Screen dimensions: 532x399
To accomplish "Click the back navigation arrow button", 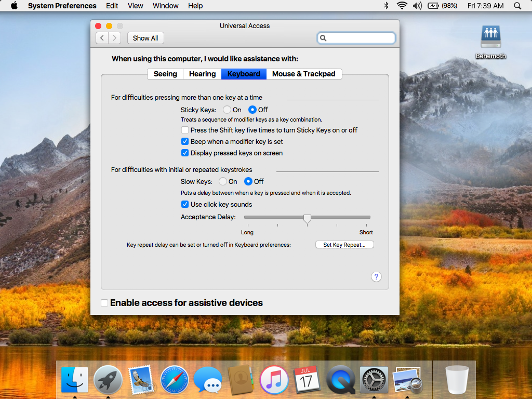I will pyautogui.click(x=102, y=38).
